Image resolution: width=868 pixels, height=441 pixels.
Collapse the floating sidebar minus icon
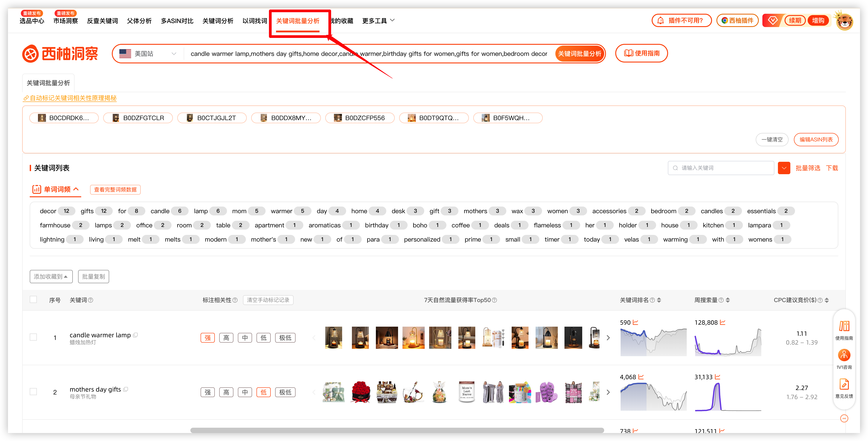coord(844,418)
